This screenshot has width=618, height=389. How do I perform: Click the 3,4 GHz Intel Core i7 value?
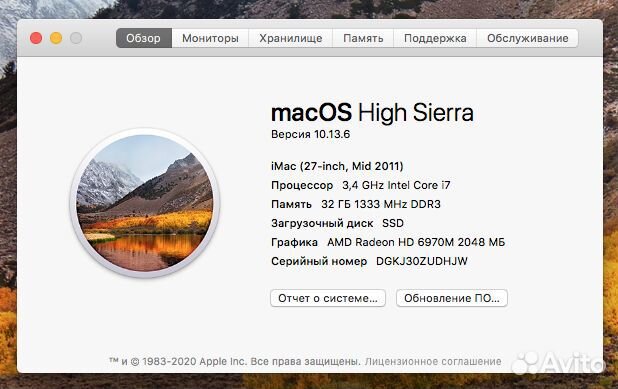point(396,185)
